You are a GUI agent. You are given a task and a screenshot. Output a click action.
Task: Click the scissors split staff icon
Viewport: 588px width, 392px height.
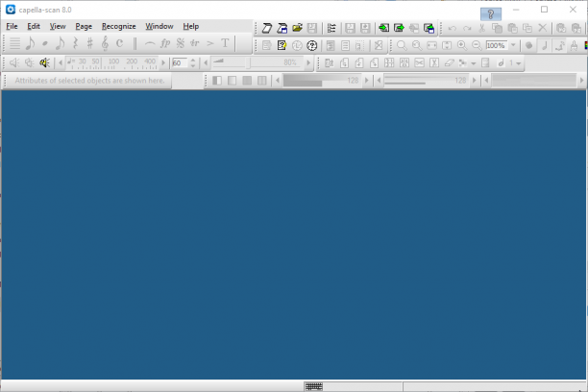[x=419, y=63]
